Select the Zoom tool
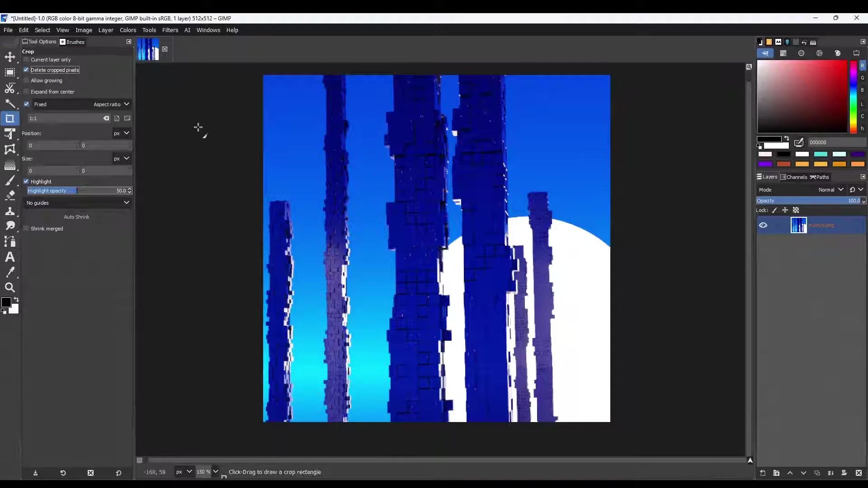Viewport: 868px width, 488px height. point(10,288)
